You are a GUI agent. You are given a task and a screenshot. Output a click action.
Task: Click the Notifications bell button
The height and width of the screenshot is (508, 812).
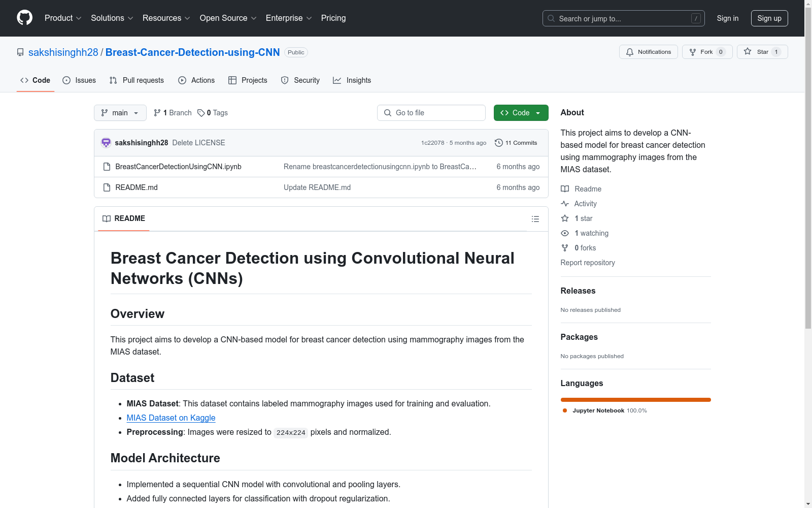(648, 52)
